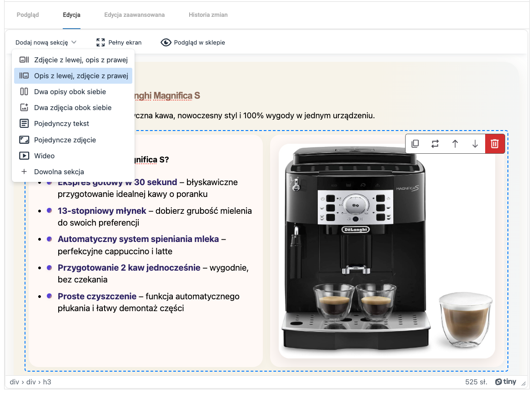Click the Podgląd w sklepie eye icon
This screenshot has width=532, height=393.
166,42
